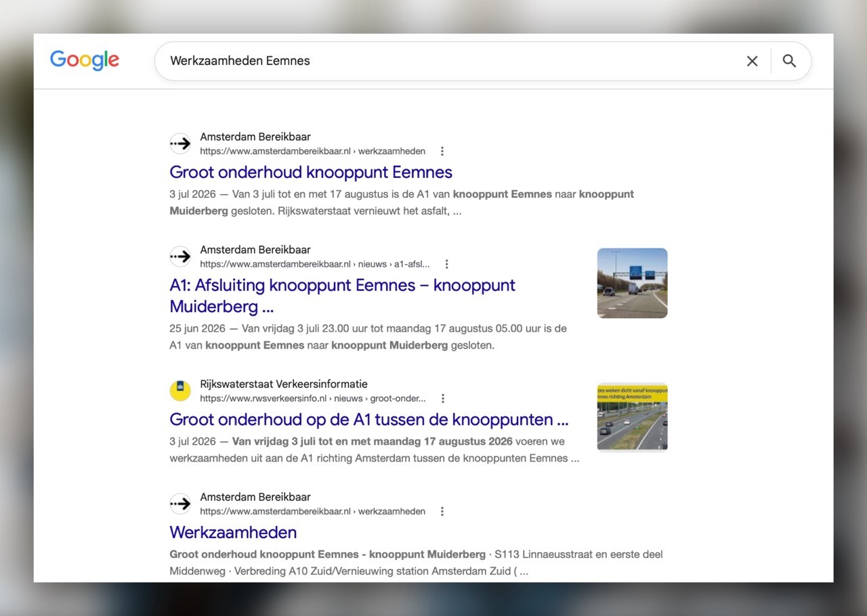Clear the search query with the X icon
This screenshot has width=867, height=616.
(x=752, y=61)
